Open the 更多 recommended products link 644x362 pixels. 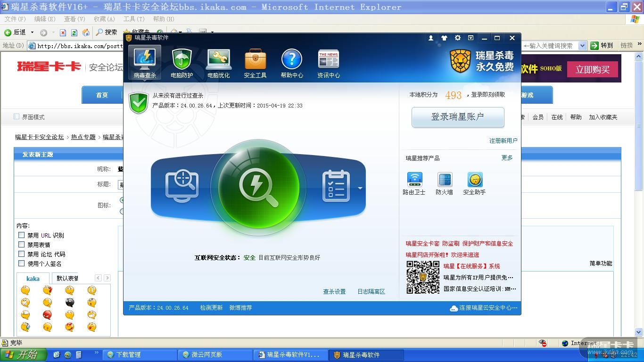(507, 157)
